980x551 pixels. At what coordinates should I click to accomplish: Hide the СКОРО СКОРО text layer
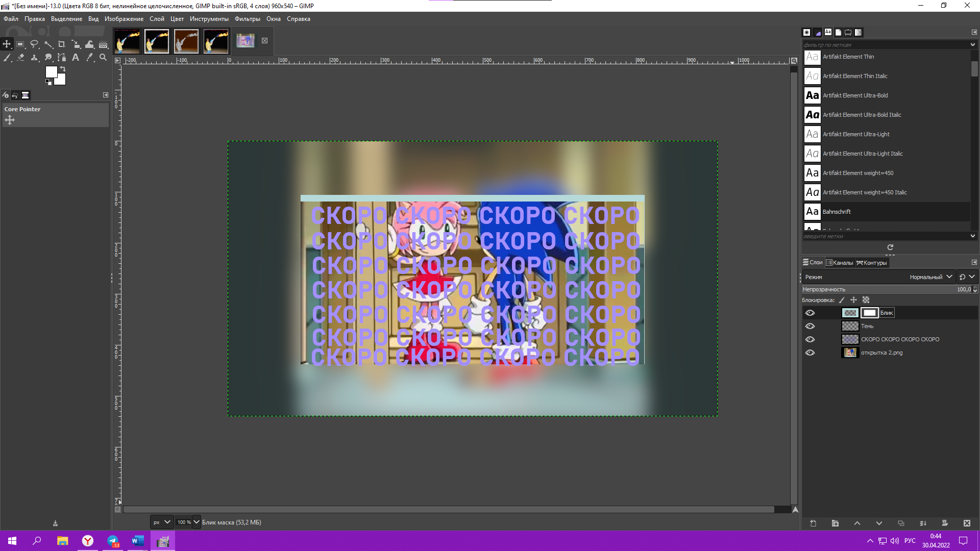click(x=810, y=339)
